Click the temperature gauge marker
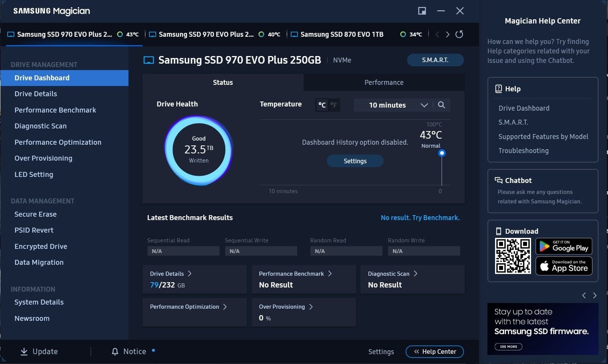608x364 pixels. tap(442, 153)
